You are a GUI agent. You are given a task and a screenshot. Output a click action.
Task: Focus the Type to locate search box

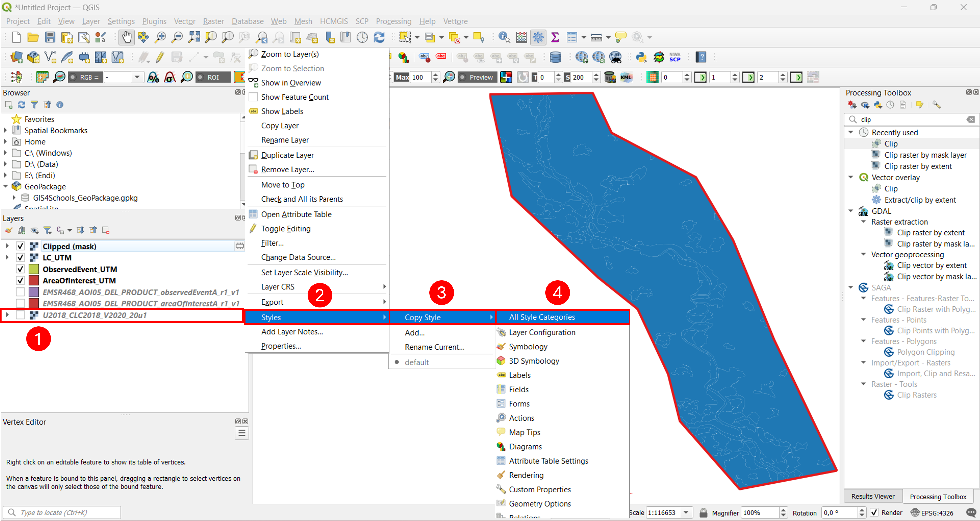point(62,512)
